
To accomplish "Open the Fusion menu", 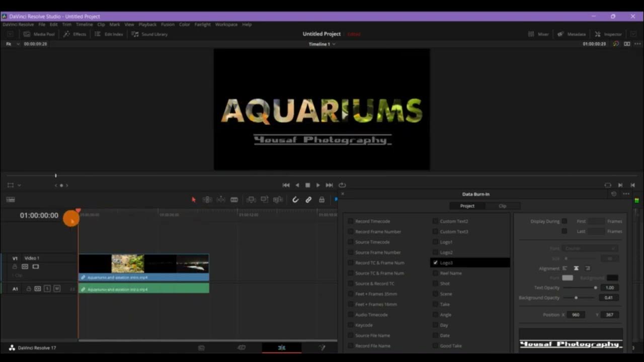I will pos(168,24).
